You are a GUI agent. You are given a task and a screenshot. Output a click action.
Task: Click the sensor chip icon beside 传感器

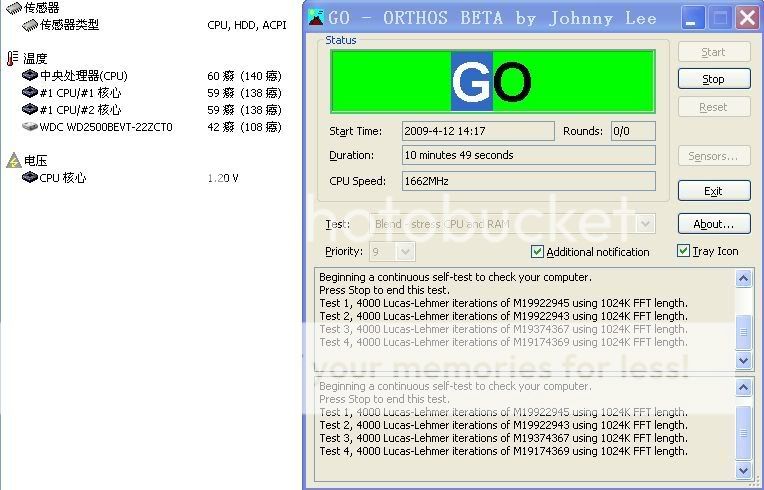tap(14, 8)
